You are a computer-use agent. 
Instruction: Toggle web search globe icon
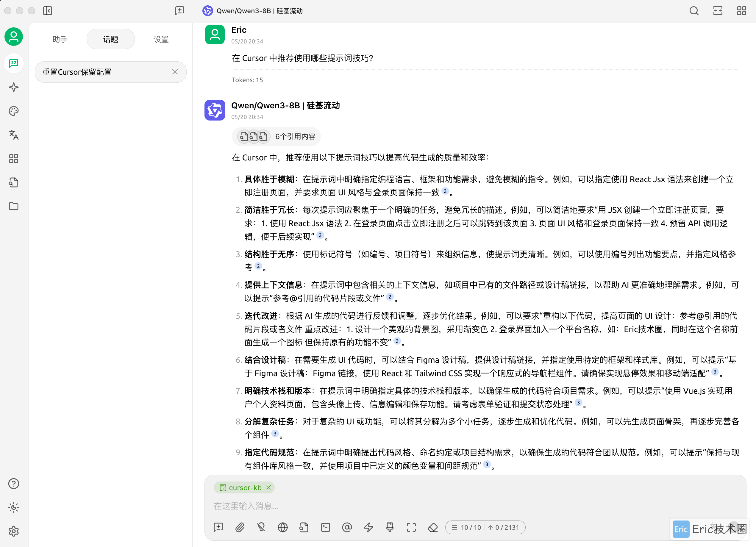[283, 527]
